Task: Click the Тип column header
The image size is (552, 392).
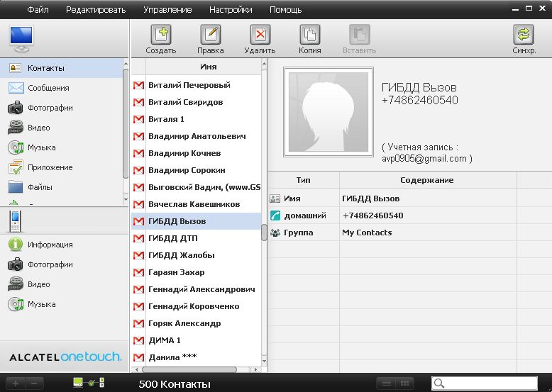Action: pyautogui.click(x=304, y=180)
